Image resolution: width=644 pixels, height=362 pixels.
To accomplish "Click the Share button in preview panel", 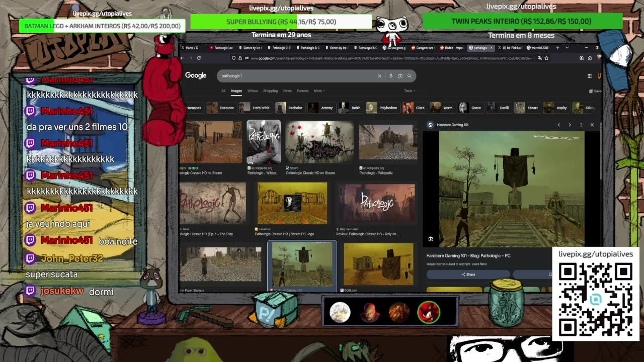I will (x=468, y=274).
